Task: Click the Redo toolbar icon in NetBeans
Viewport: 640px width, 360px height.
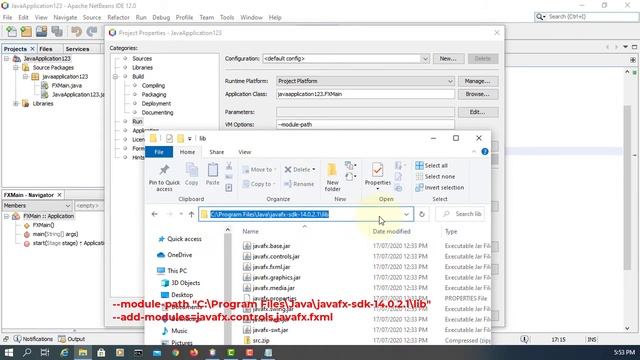Action: point(92,31)
